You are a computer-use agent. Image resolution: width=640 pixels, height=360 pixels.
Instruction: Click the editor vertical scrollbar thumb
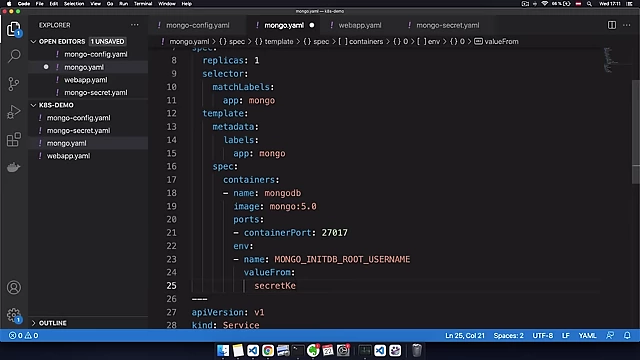636,131
